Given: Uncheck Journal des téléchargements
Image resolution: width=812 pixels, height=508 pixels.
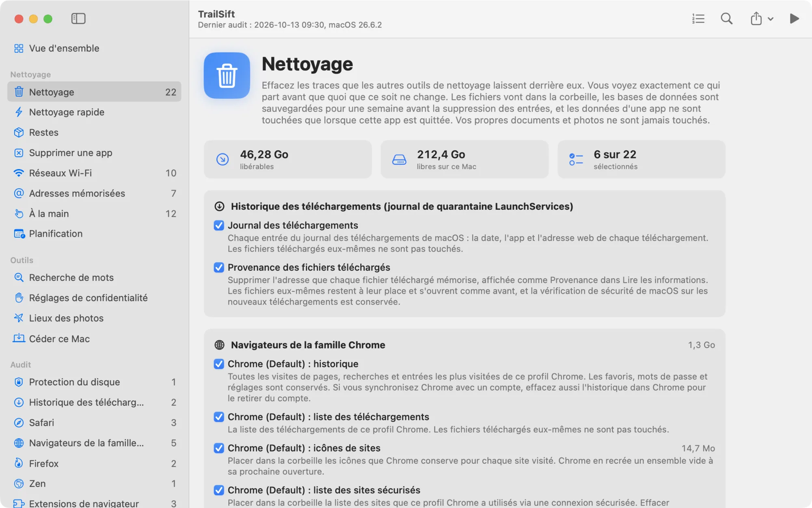Looking at the screenshot, I should pos(219,226).
